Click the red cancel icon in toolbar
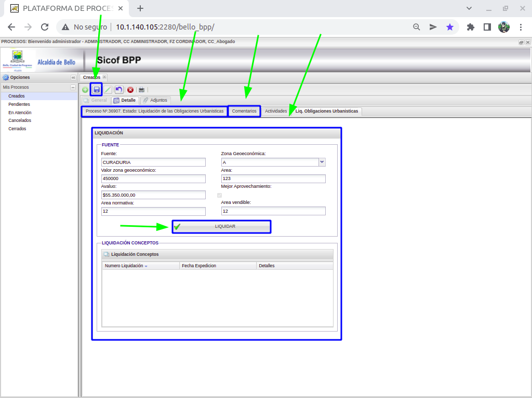Screen dimensions: 532x398 (x=130, y=90)
